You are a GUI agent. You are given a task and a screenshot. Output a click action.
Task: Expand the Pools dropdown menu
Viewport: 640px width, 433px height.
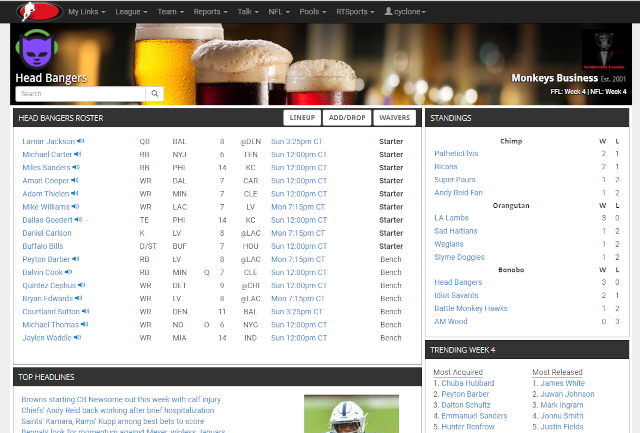[313, 12]
